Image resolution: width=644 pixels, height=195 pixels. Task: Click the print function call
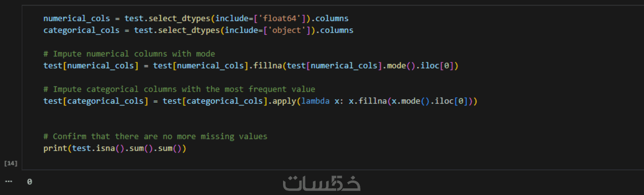coord(55,148)
